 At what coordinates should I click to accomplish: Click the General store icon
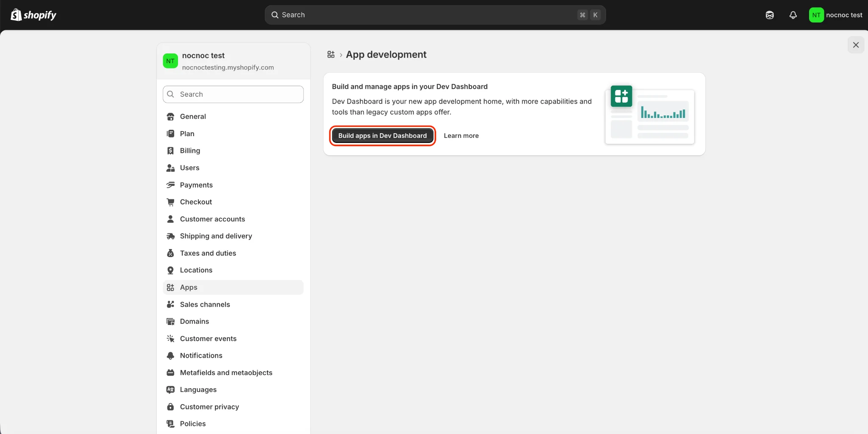click(x=170, y=116)
